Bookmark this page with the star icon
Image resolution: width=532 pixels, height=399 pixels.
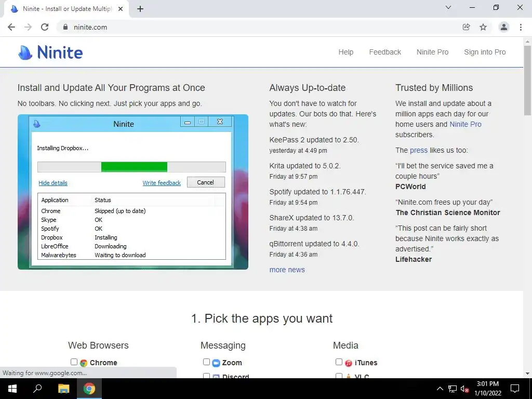click(x=483, y=27)
